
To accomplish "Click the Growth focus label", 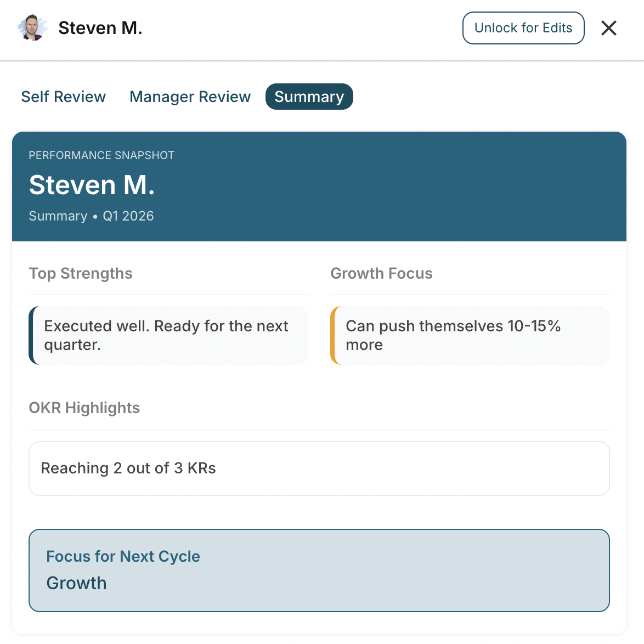I will pos(76,583).
